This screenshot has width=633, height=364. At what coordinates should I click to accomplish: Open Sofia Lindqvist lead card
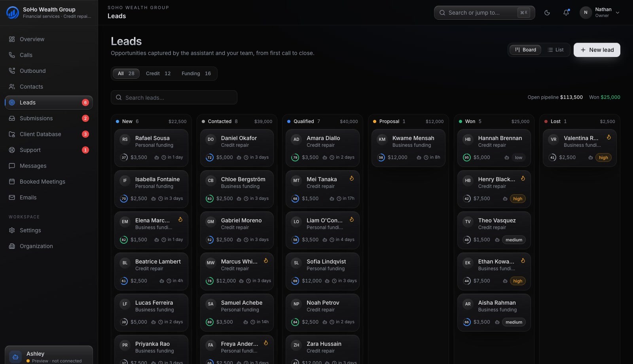tap(322, 271)
